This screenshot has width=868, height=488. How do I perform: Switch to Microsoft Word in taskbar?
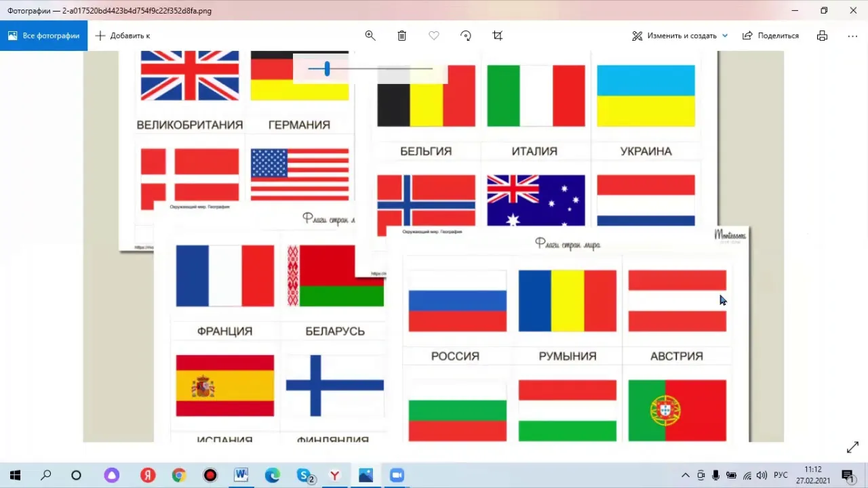click(241, 476)
